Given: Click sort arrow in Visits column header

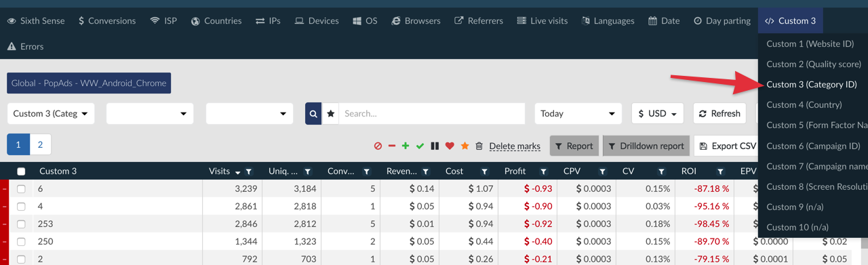Looking at the screenshot, I should point(237,172).
